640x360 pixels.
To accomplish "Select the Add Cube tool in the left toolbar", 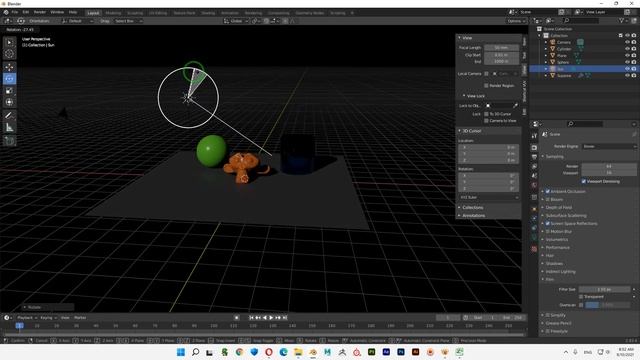I will pos(9,141).
